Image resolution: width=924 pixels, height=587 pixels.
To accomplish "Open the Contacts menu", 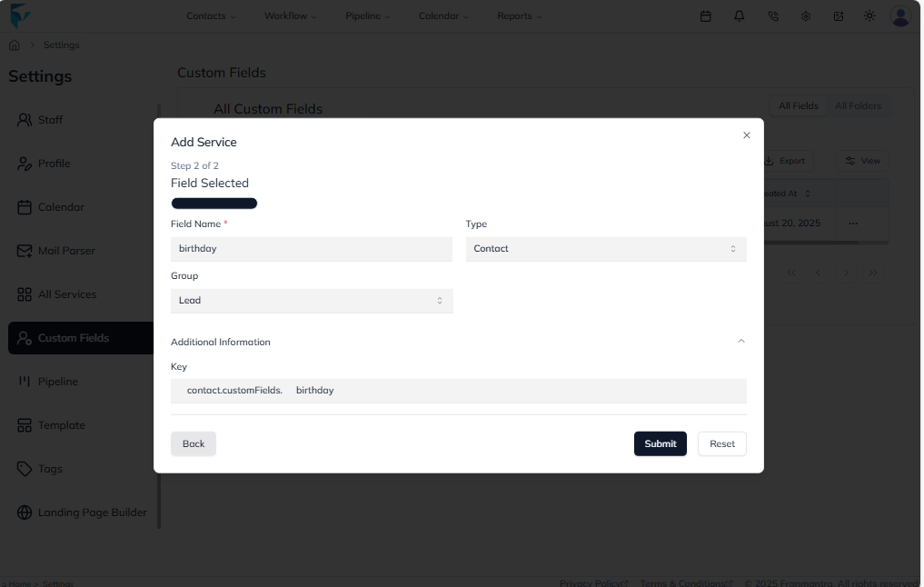I will point(208,15).
